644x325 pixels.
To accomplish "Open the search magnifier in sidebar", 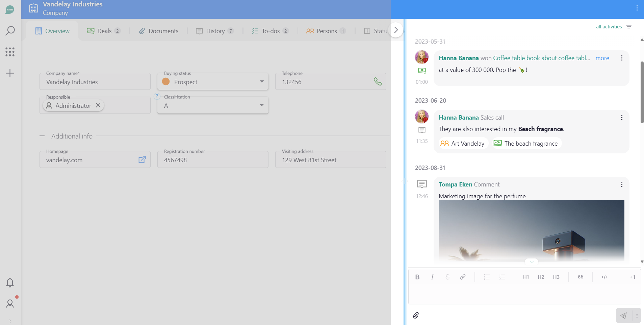I will (x=10, y=31).
